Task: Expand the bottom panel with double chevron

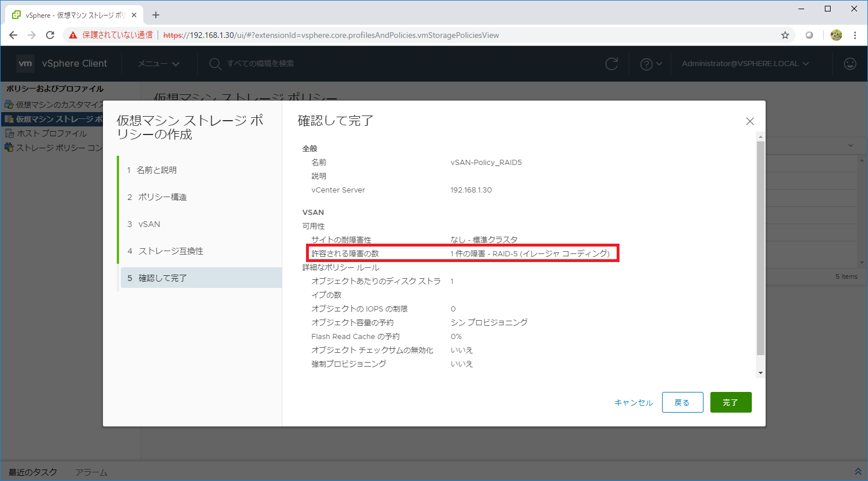Action: (858, 472)
